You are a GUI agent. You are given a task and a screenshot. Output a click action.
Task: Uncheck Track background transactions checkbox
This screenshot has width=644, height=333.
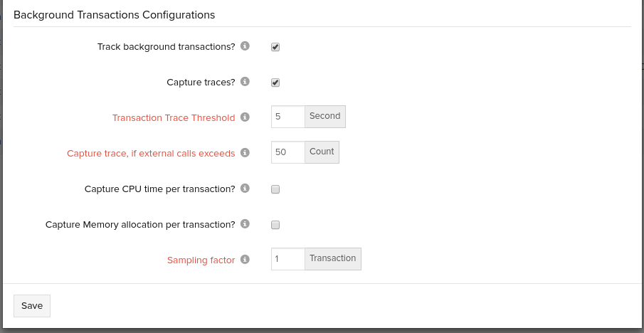(x=275, y=47)
